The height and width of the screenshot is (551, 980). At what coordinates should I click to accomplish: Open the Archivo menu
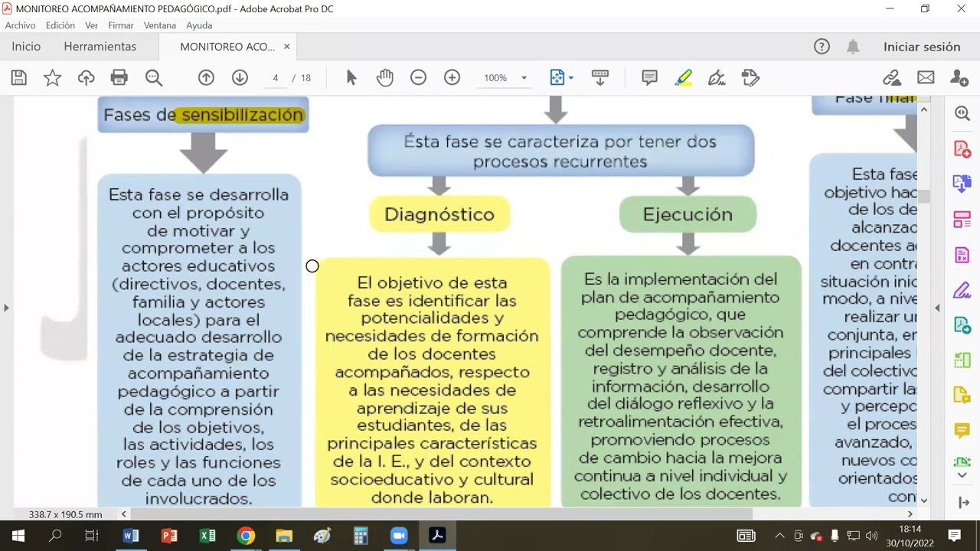coord(20,25)
